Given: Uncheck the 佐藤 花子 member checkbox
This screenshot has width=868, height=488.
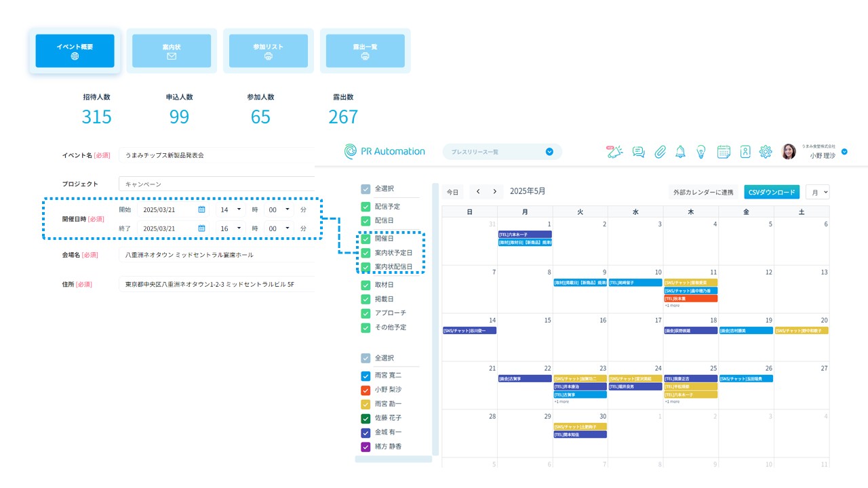Looking at the screenshot, I should click(x=366, y=418).
